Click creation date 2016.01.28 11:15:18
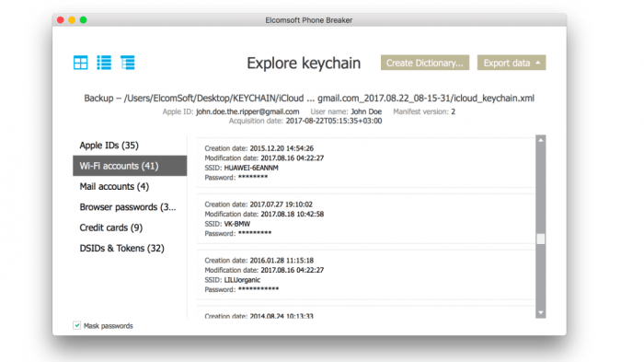Viewport: 644px width, 362px height. (282, 260)
